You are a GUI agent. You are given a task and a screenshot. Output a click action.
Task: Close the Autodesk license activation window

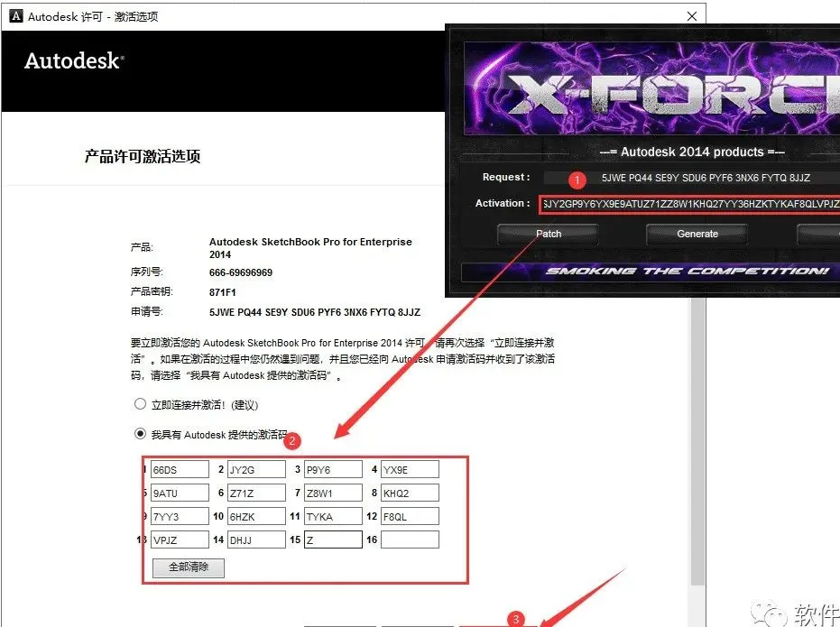click(x=692, y=16)
